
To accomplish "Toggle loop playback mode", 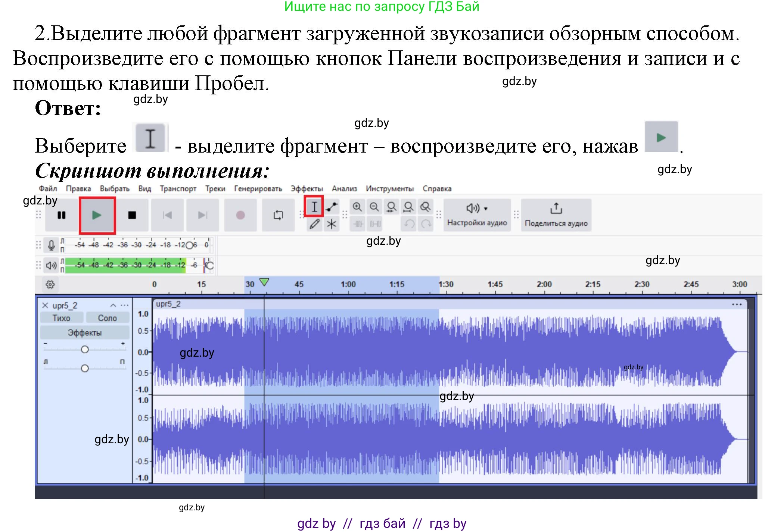I will pos(278,215).
